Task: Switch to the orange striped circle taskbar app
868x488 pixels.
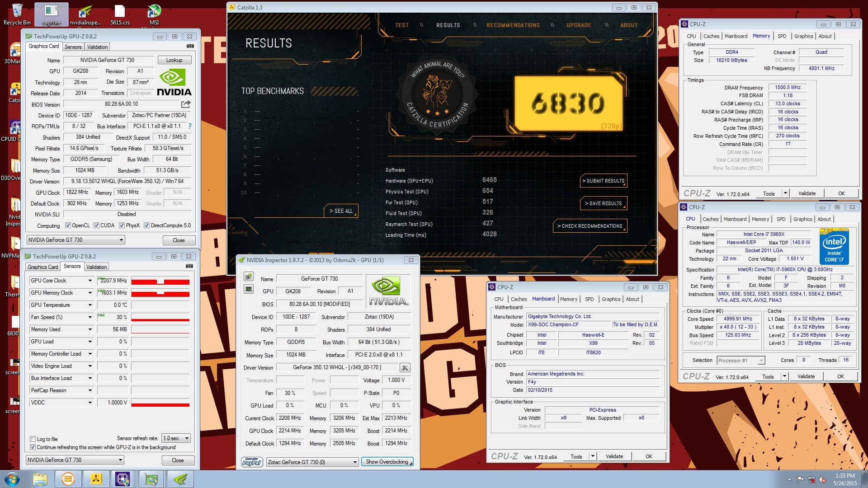Action: (68, 479)
